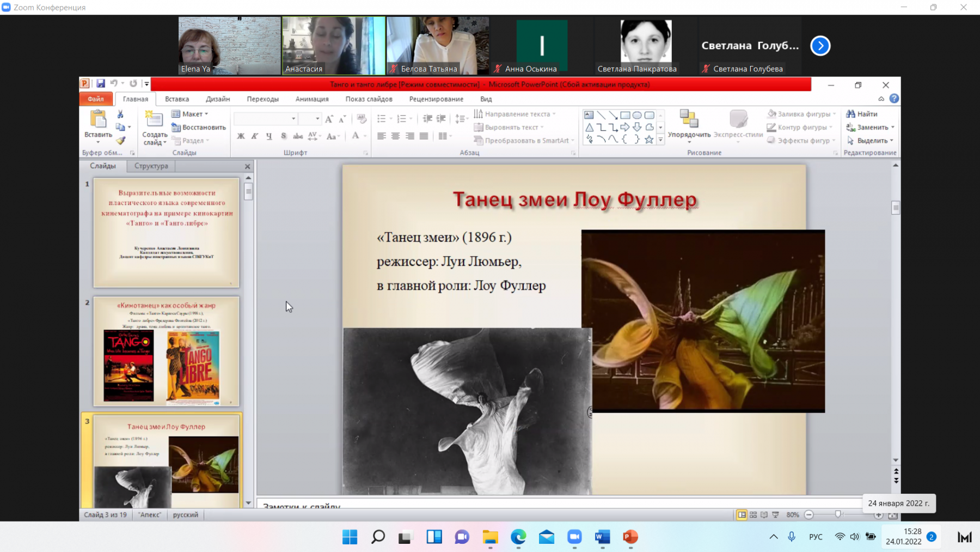Toggle italic formatting К
The width and height of the screenshot is (980, 552).
point(255,136)
